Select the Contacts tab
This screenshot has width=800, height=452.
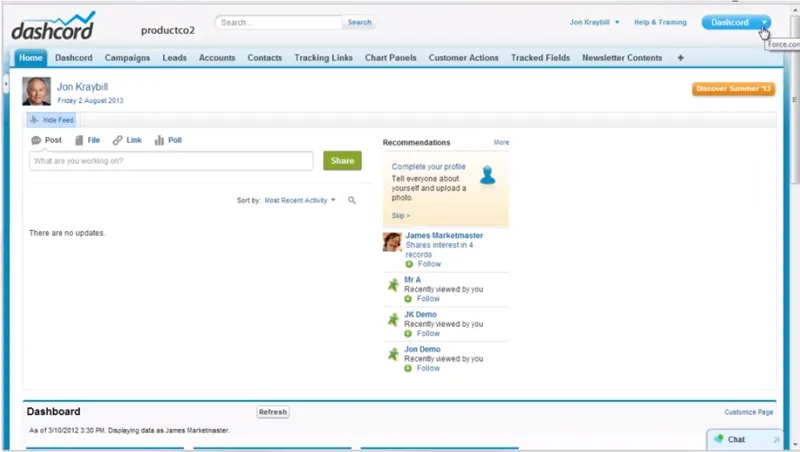coord(265,58)
